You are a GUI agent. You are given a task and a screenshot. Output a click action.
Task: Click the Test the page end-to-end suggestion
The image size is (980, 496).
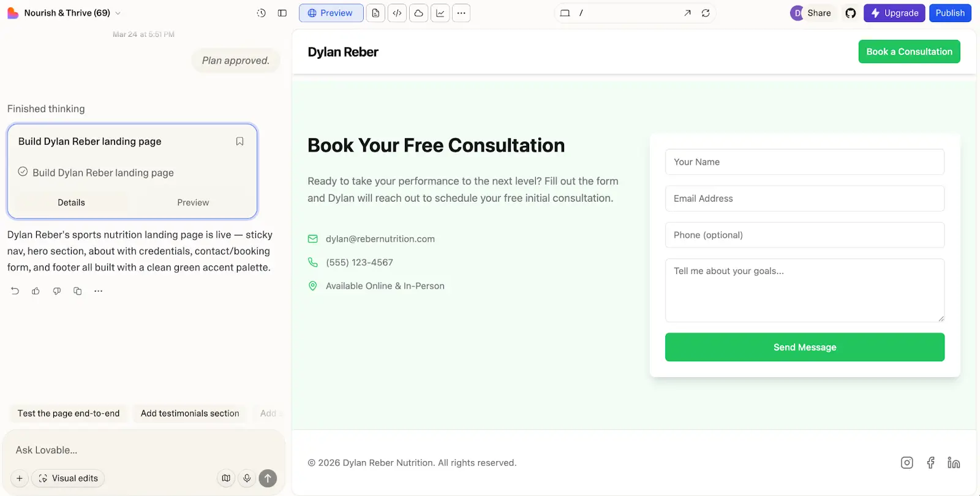tap(69, 413)
